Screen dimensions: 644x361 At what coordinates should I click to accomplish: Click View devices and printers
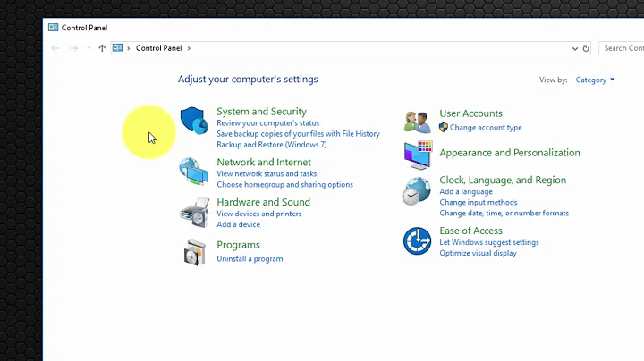coord(259,214)
